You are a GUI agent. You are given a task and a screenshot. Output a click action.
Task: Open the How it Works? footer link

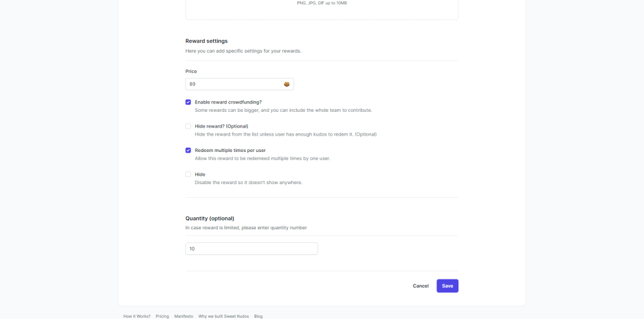point(136,316)
